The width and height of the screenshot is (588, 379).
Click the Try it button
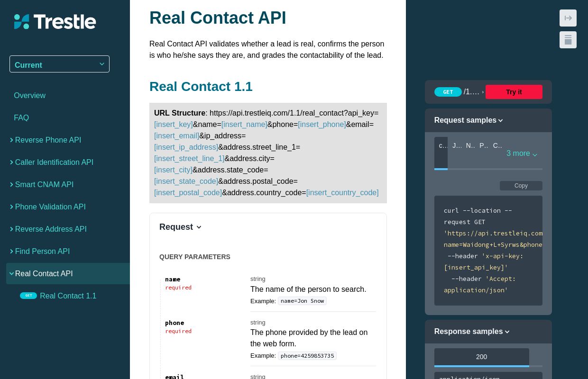(514, 92)
